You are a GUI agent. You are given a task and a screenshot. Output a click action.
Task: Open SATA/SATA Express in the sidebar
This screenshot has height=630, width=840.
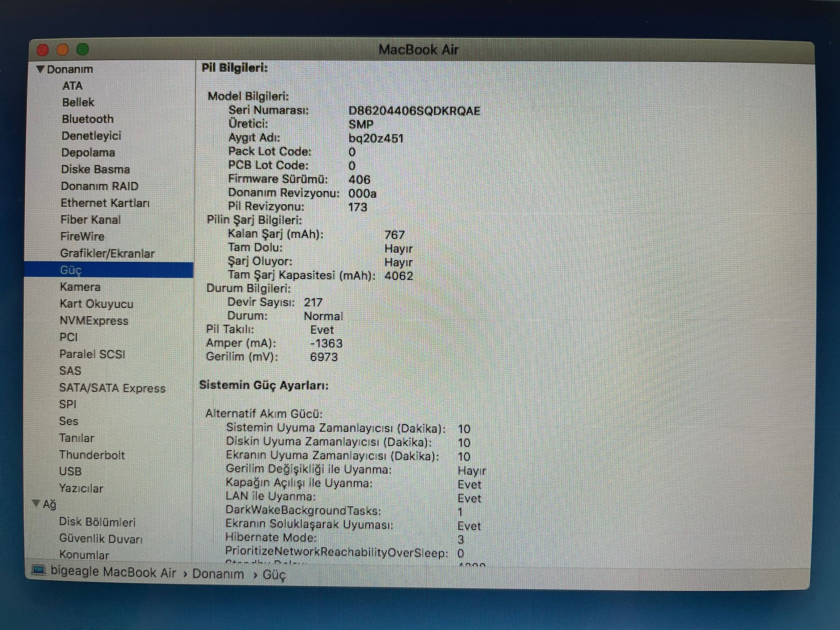112,388
